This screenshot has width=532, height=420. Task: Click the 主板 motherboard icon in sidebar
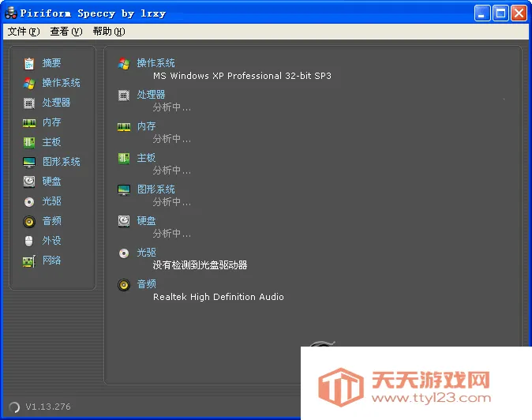(29, 142)
